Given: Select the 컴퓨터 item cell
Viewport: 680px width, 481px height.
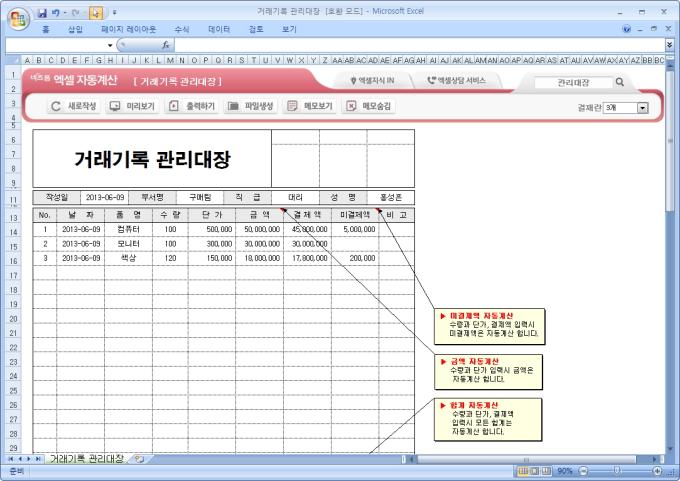Looking at the screenshot, I should coord(128,229).
